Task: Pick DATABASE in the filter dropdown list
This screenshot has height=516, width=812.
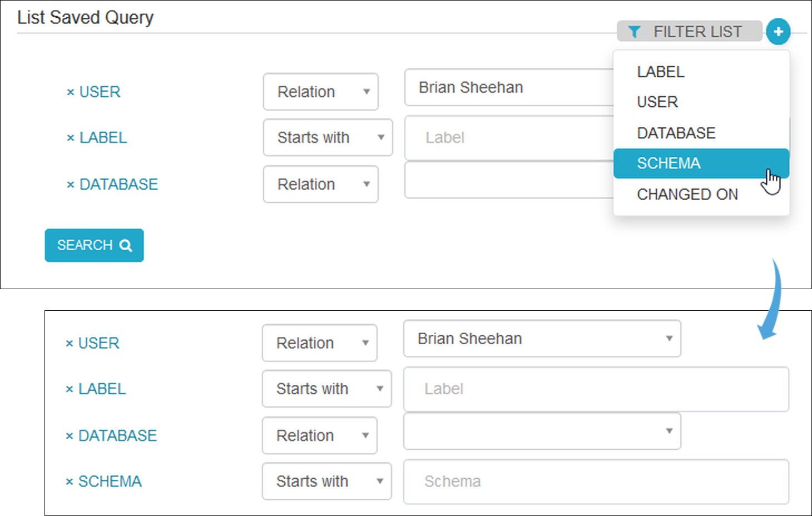Action: coord(676,133)
